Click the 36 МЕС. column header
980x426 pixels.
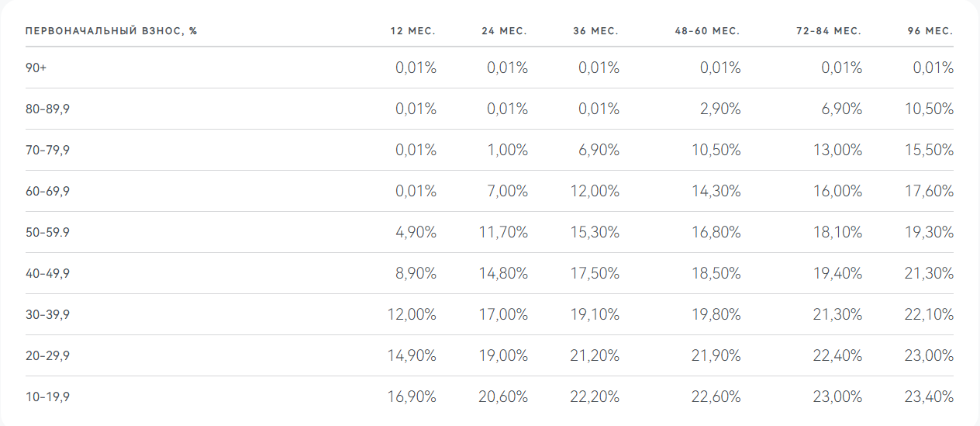click(595, 31)
